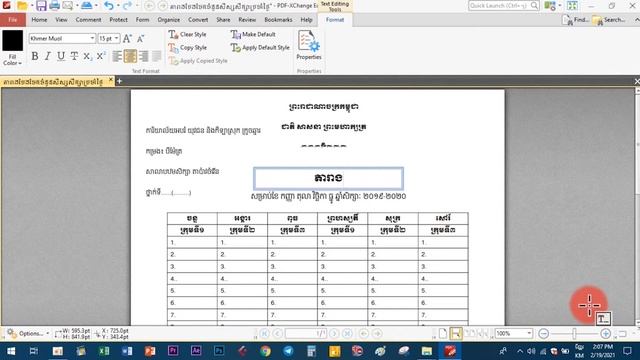The image size is (640, 360).
Task: Go to the first page
Action: pos(264,333)
